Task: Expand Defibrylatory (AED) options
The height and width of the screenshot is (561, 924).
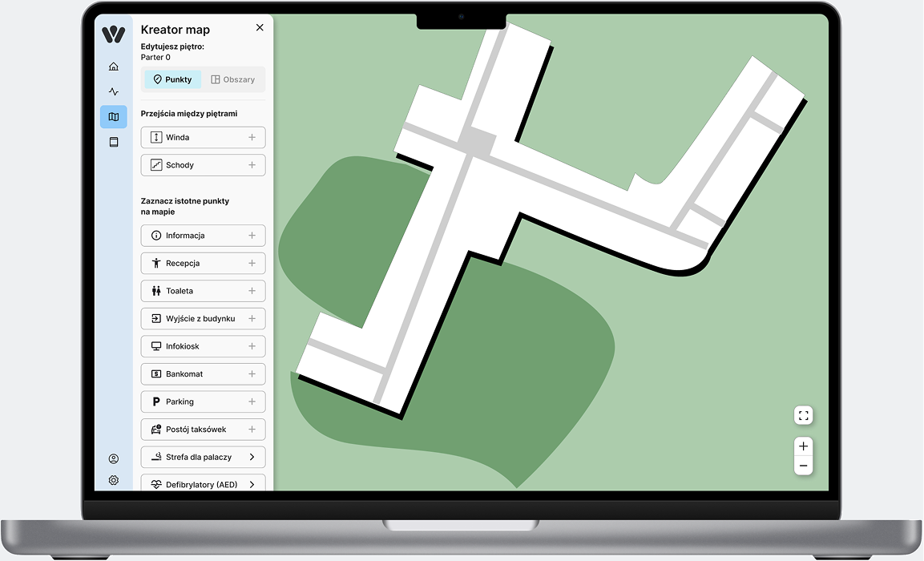Action: [x=252, y=484]
